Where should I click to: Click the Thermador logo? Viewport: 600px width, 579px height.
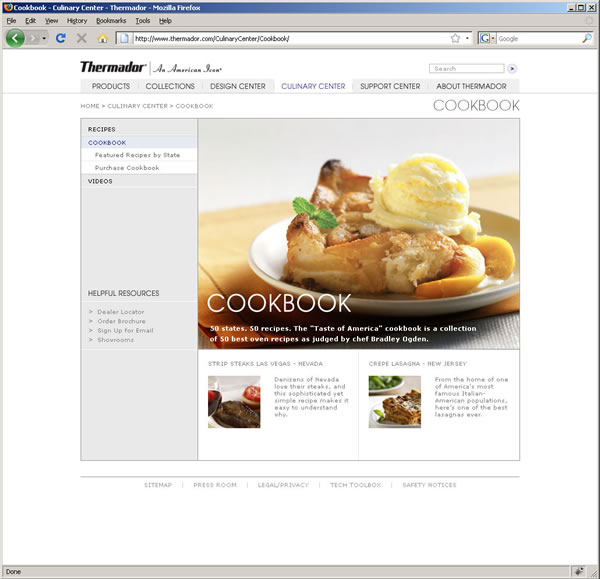point(113,68)
